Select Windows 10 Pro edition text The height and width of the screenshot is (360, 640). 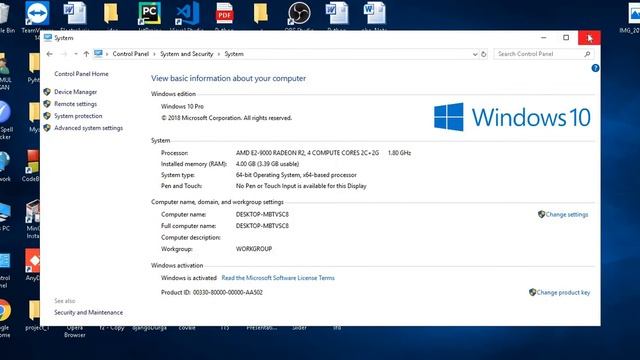point(182,107)
